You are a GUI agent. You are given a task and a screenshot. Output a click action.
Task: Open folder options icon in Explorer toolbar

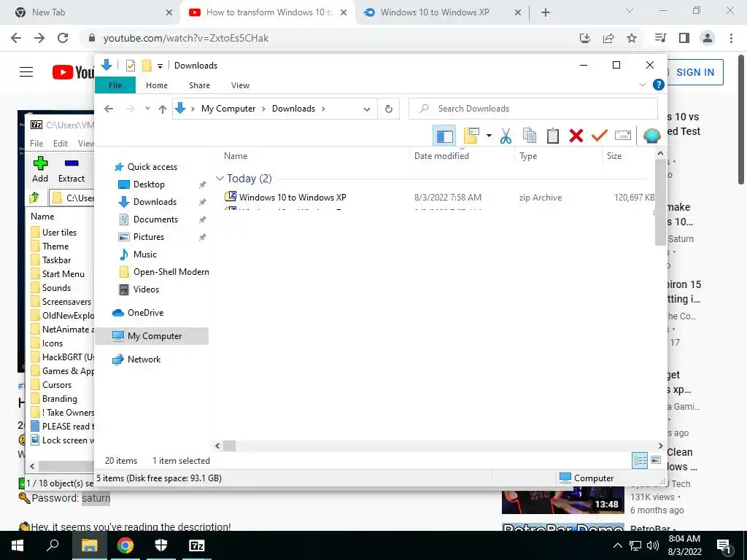[471, 136]
